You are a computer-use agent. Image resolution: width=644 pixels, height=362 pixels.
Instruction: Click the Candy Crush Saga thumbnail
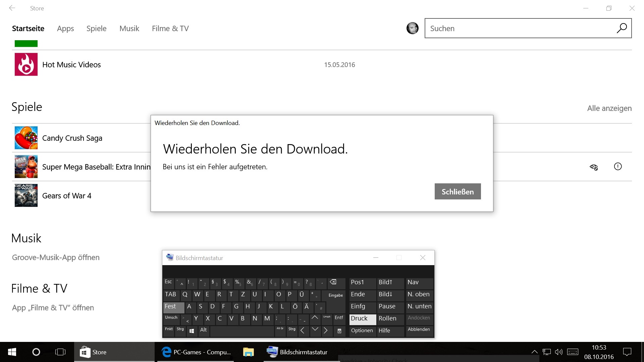(x=26, y=138)
